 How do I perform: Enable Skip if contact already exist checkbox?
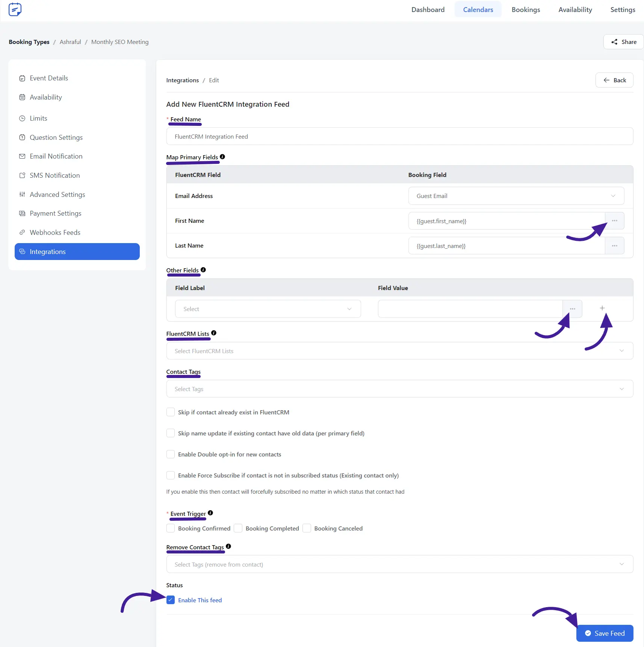tap(171, 412)
